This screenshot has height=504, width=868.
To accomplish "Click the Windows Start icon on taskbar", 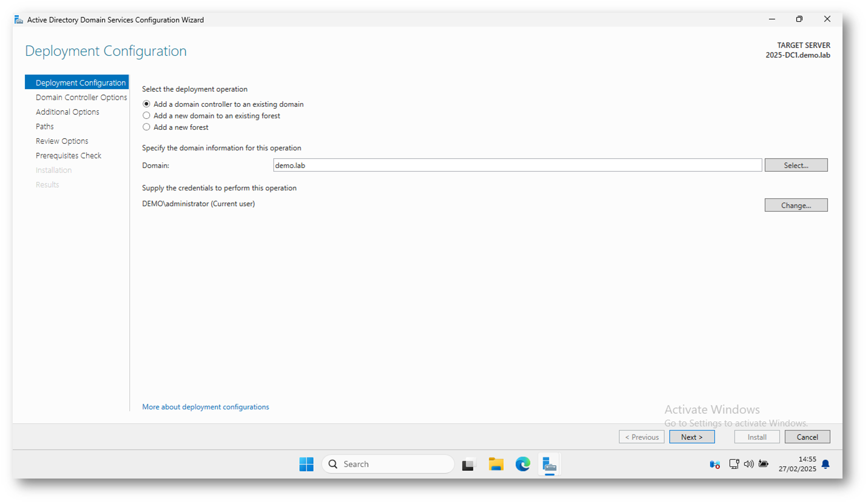I will pos(307,464).
